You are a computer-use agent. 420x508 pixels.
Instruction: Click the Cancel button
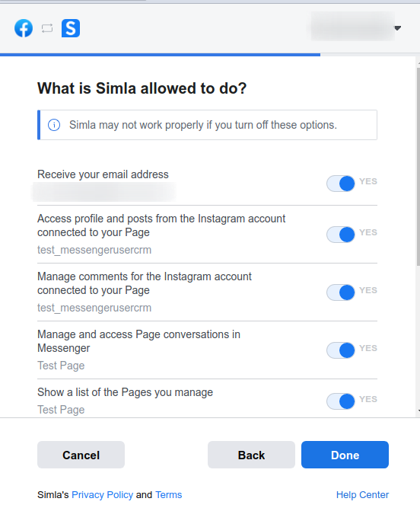point(81,455)
